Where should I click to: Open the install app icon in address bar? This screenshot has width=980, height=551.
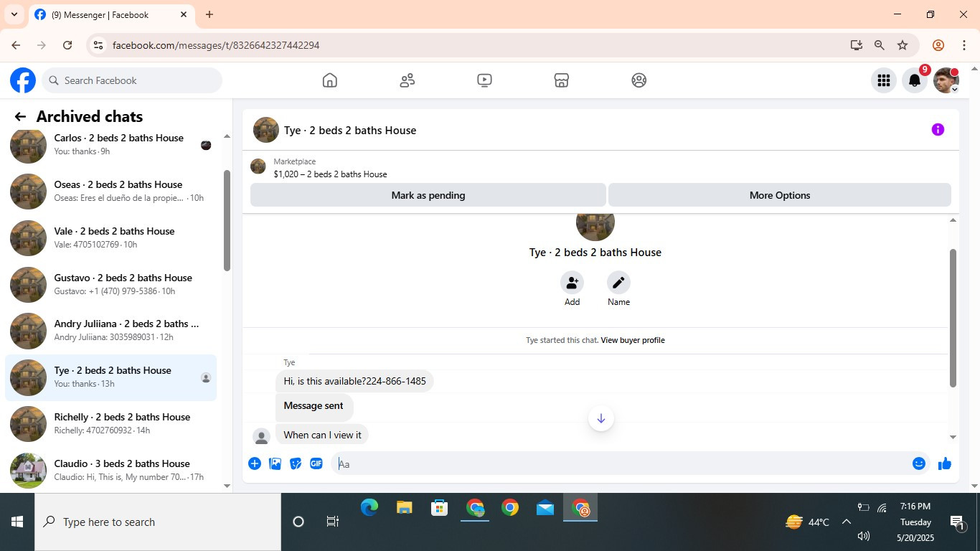point(856,45)
